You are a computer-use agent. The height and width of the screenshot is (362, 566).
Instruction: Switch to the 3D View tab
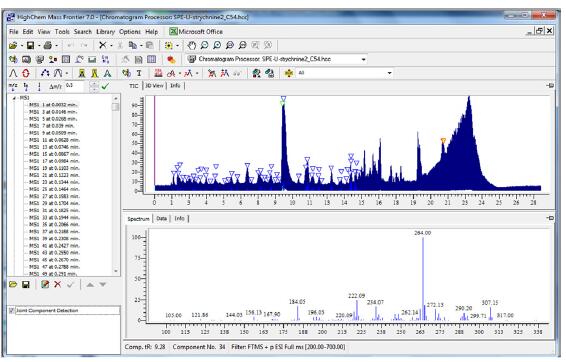154,86
